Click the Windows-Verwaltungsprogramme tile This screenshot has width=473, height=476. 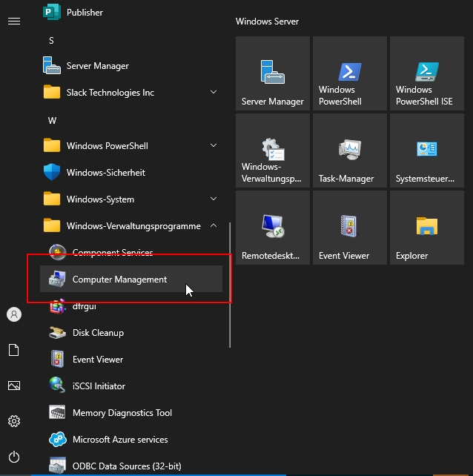pyautogui.click(x=273, y=151)
